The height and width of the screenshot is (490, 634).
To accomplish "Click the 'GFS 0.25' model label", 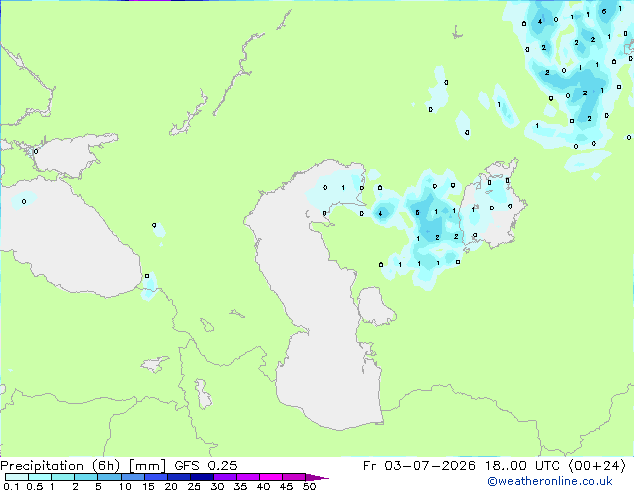I will [206, 466].
